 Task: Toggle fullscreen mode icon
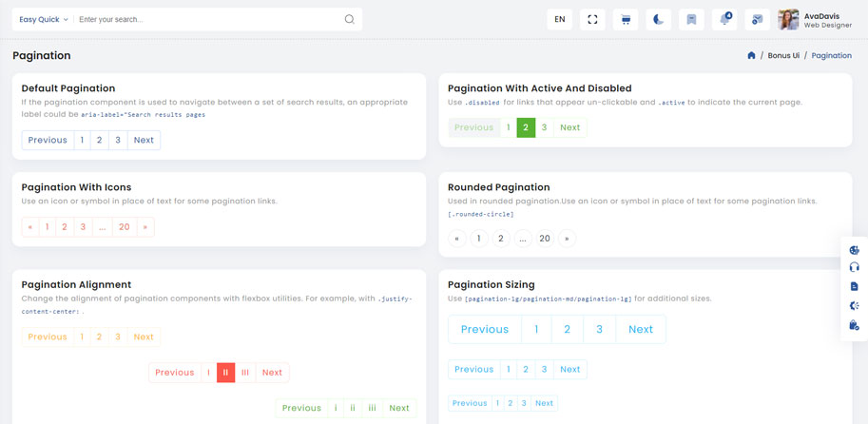592,19
